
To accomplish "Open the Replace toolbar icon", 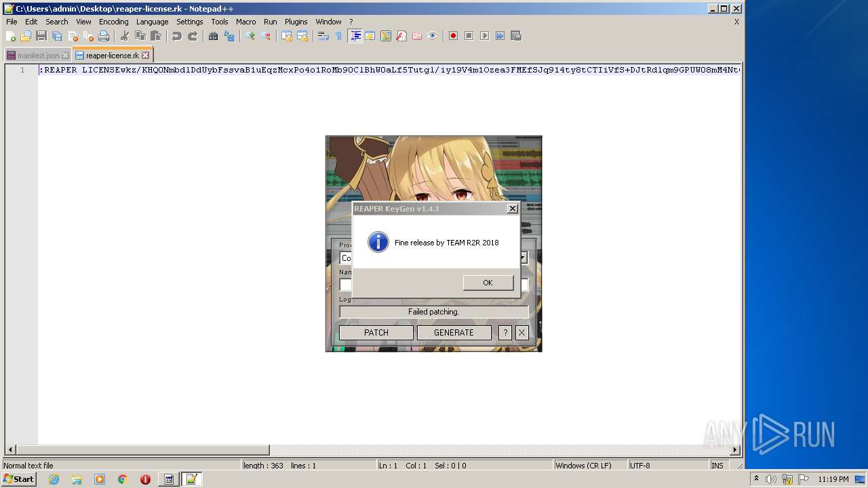I will [229, 36].
